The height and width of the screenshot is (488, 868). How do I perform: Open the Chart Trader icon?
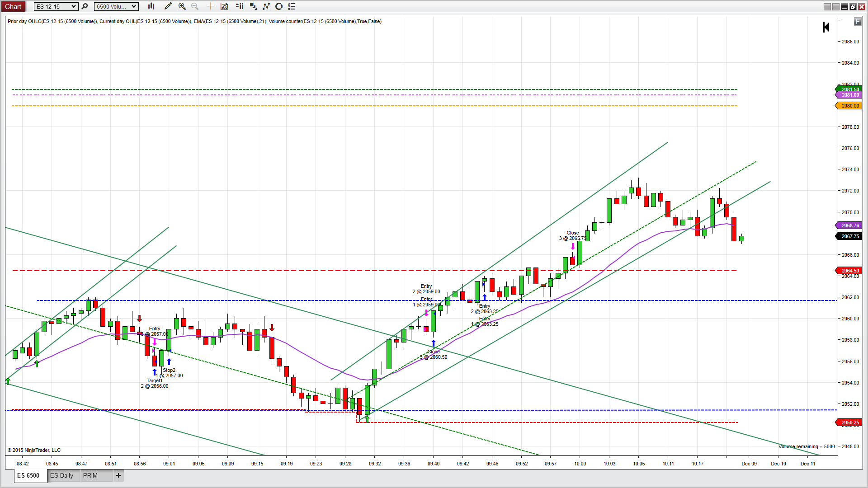[240, 6]
